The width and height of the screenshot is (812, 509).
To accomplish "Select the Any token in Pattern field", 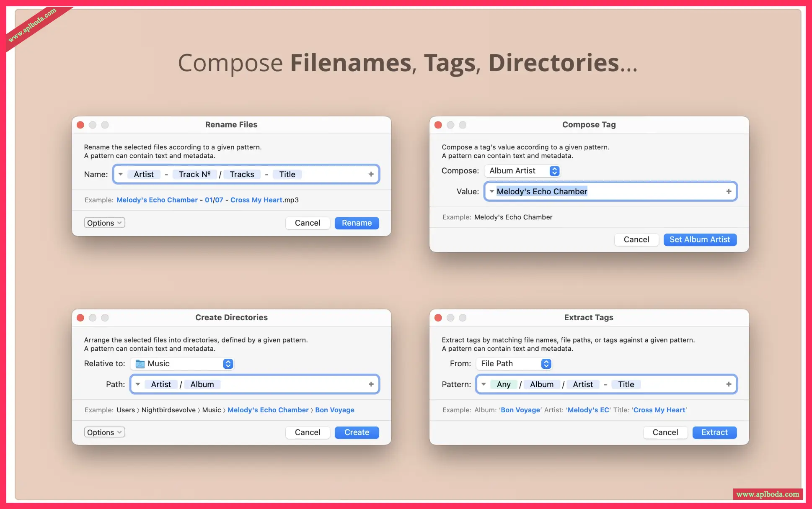I will 503,384.
